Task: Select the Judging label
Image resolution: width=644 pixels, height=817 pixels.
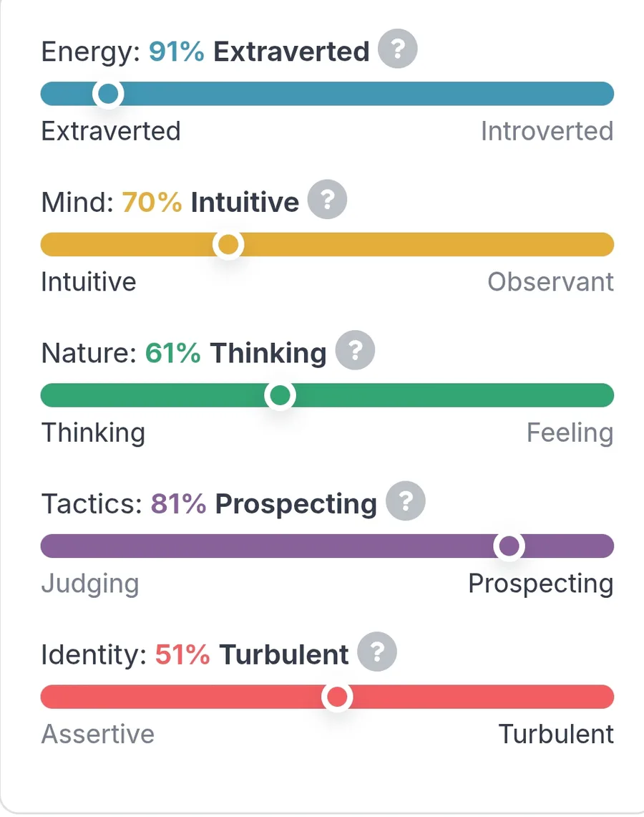Action: pos(91,584)
